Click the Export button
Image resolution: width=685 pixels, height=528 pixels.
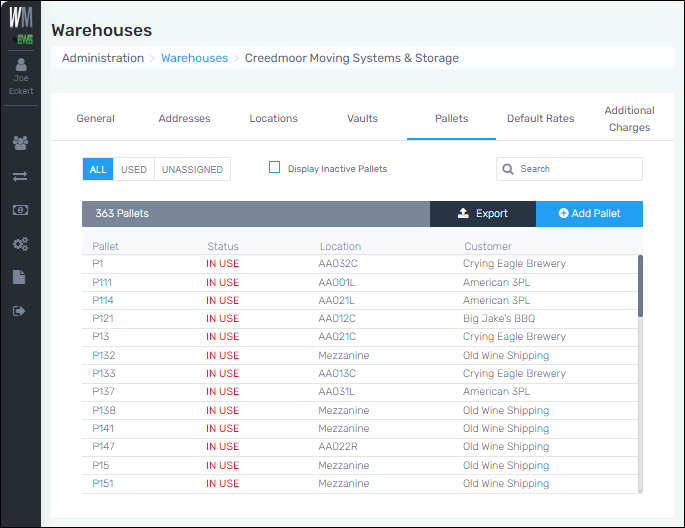(483, 214)
